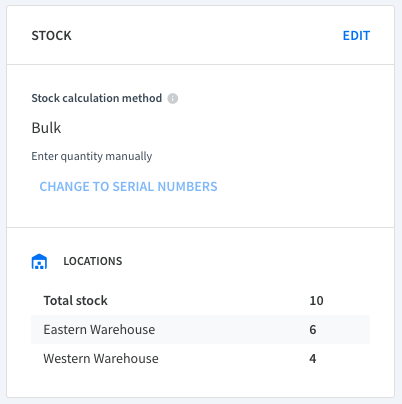
Task: Click the blue warehouse Locations icon
Action: point(39,261)
